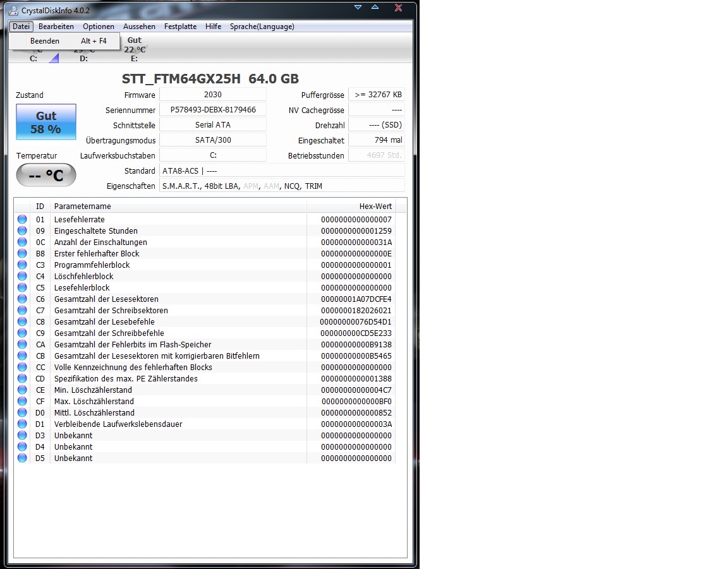Viewport: 728px width, 569px height.
Task: Open the Sprache(Language) menu
Action: coord(262,27)
